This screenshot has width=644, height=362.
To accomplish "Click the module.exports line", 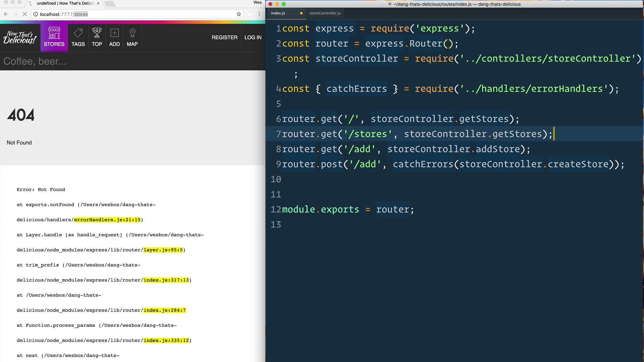I will point(348,209).
